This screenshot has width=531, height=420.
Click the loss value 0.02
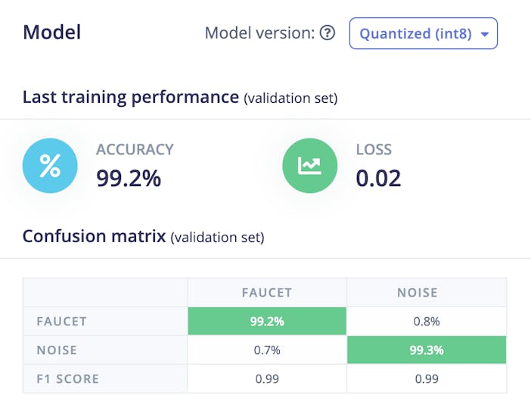pos(378,178)
